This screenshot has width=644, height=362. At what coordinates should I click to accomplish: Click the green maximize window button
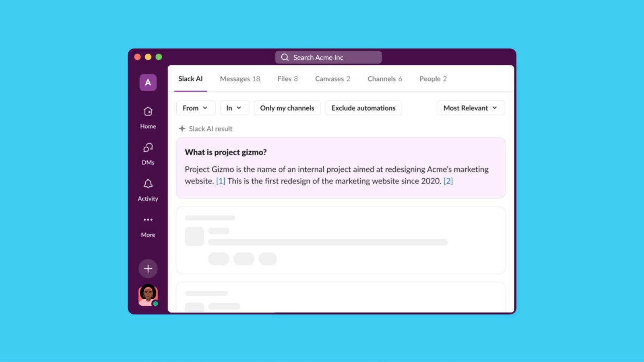pyautogui.click(x=159, y=57)
